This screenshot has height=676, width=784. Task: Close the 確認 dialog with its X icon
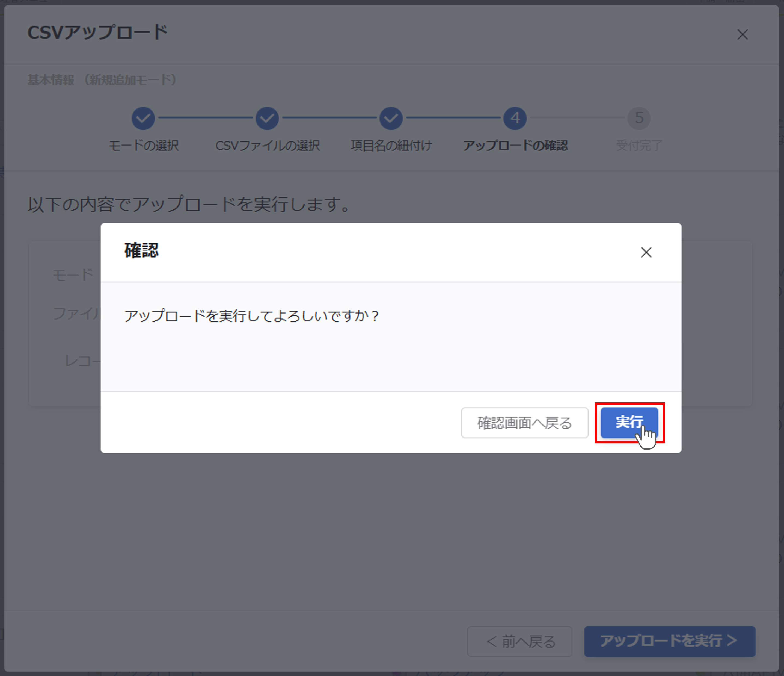tap(646, 252)
